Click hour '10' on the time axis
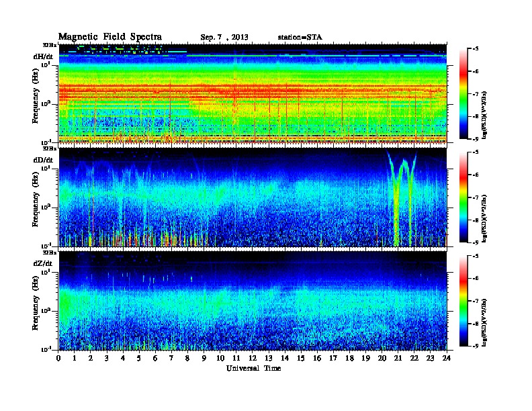 pos(220,358)
